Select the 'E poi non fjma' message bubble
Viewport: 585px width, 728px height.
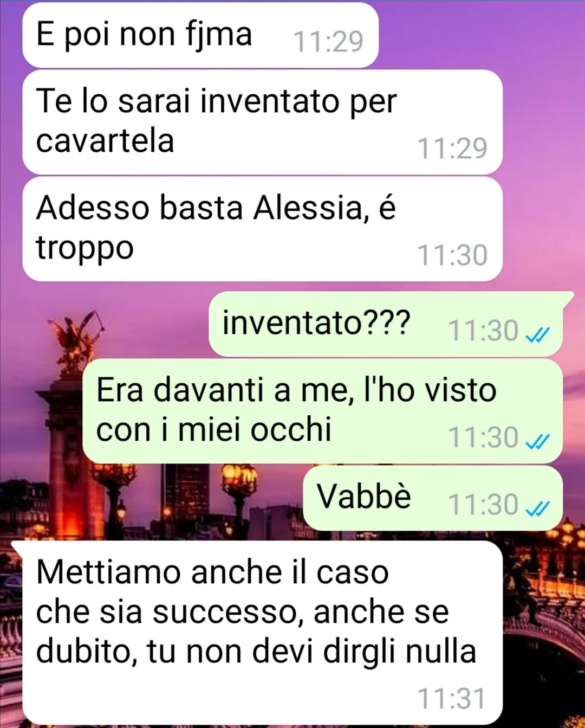point(200,35)
